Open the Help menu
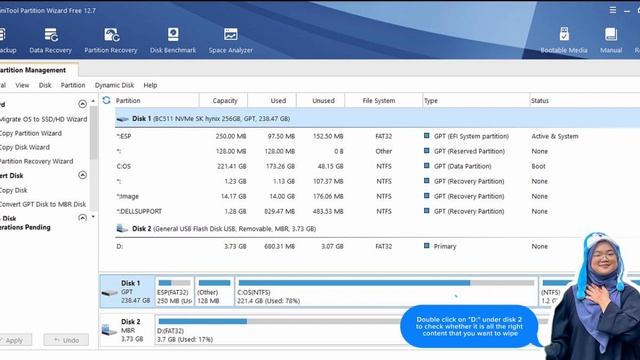This screenshot has height=360, width=640. coord(150,85)
